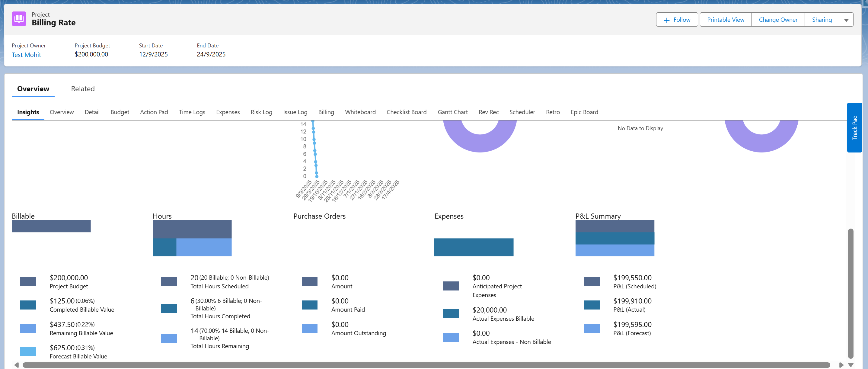
Task: Click the horizontal scrollbar right arrow
Action: point(841,365)
